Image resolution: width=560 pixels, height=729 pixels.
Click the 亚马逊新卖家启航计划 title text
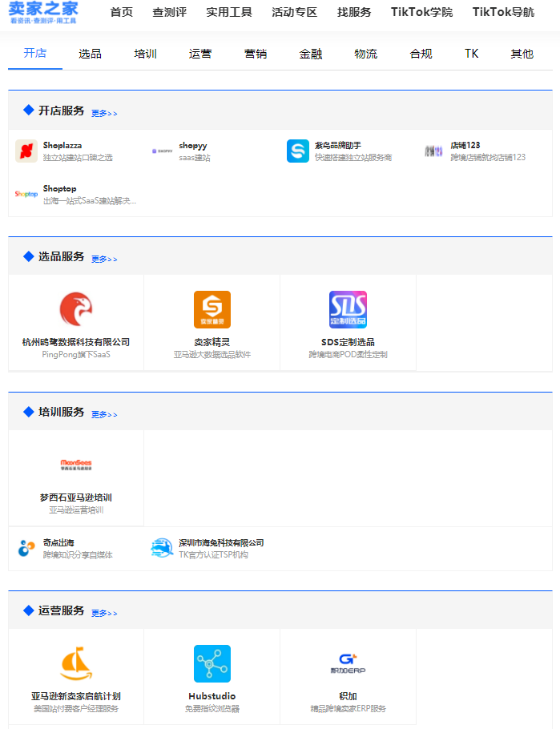(76, 696)
